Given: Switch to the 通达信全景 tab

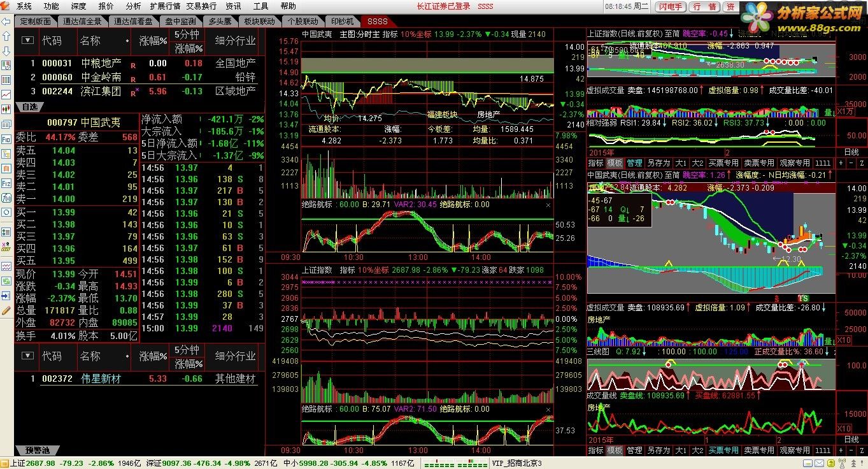Looking at the screenshot, I should (x=82, y=21).
